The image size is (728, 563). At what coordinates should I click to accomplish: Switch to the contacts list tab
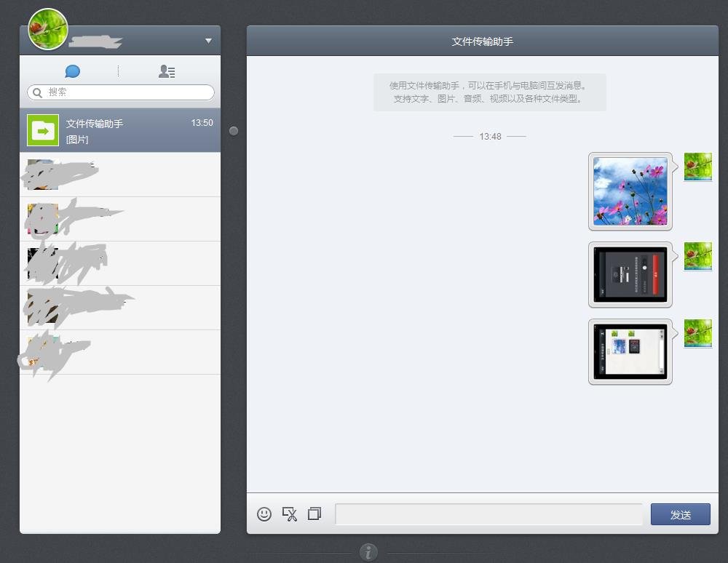167,71
